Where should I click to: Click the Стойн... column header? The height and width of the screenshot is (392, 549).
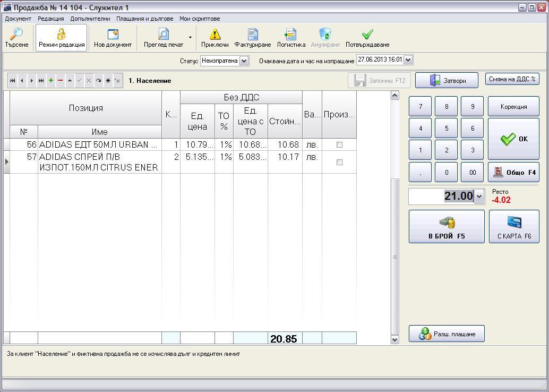pos(285,121)
